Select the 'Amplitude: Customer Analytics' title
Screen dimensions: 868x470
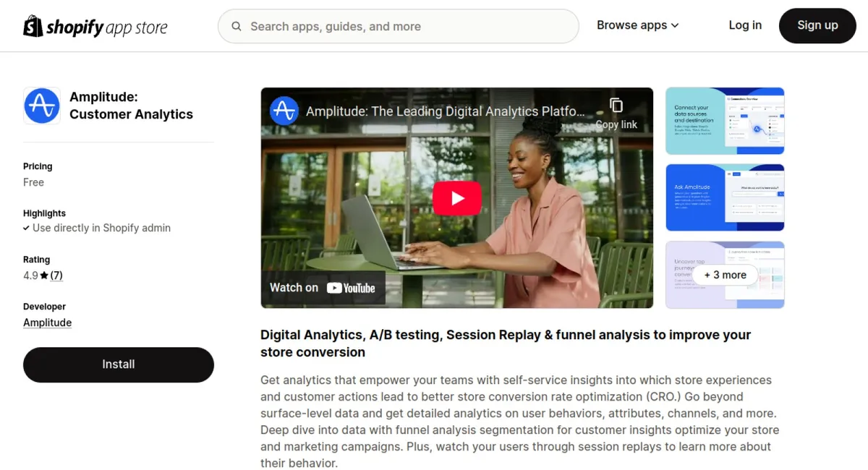tap(131, 106)
